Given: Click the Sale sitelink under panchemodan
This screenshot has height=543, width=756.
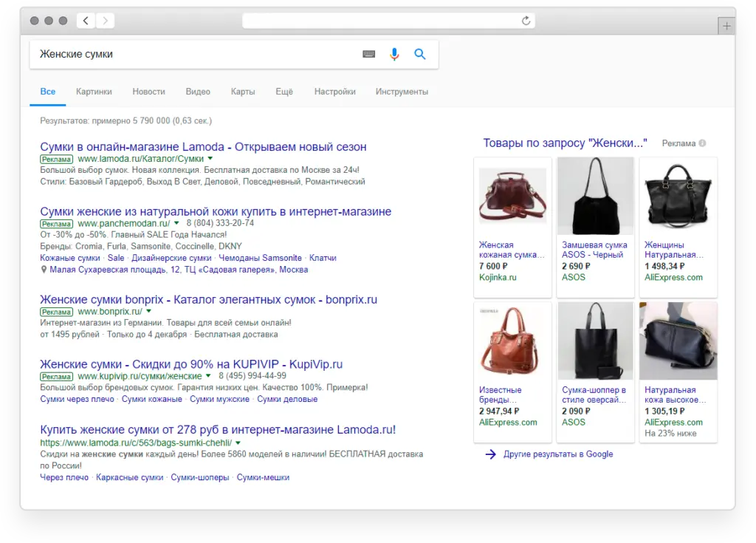Looking at the screenshot, I should (x=116, y=259).
